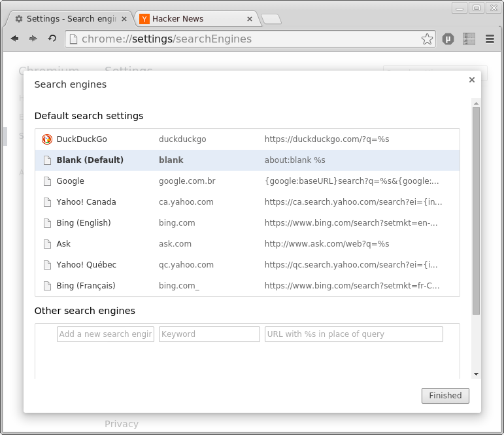The image size is (504, 435).
Task: Click the about:blank %s URL cell
Action: click(x=295, y=160)
